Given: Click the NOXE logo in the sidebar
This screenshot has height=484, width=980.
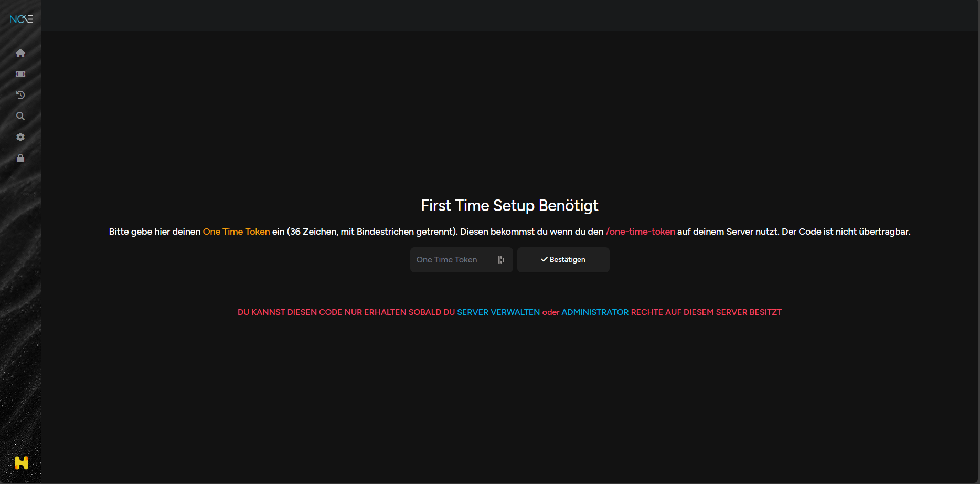Looking at the screenshot, I should (x=21, y=19).
